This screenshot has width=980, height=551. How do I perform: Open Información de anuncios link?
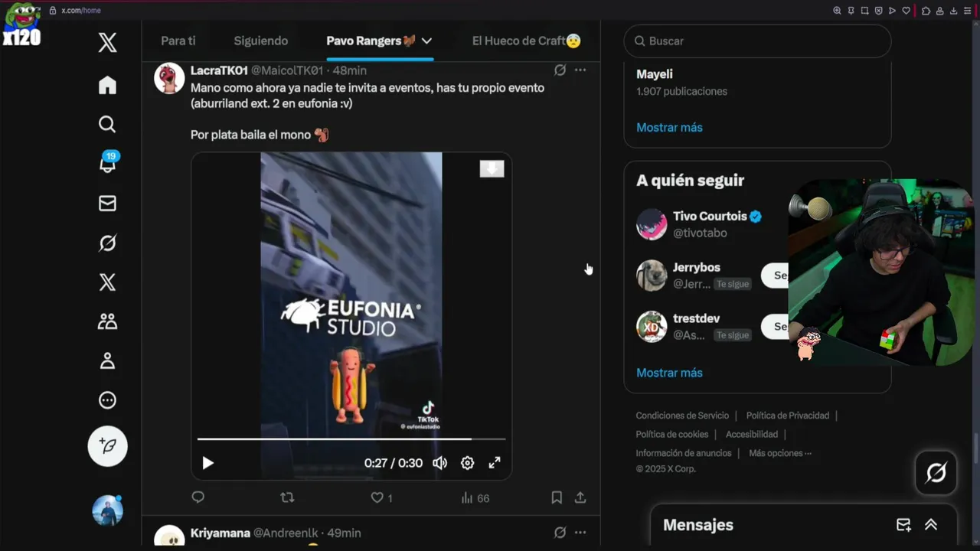[x=684, y=453]
